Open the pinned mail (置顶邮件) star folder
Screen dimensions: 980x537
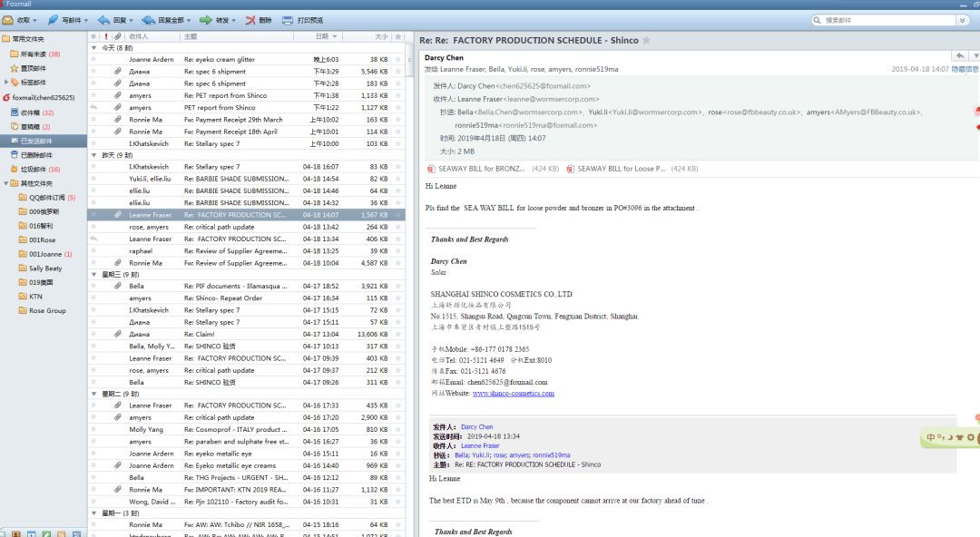[28, 68]
